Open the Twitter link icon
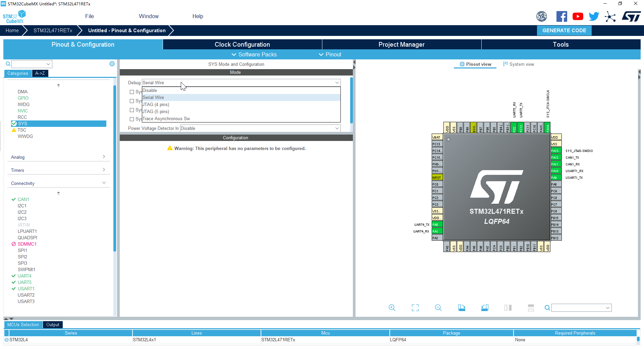 (594, 16)
